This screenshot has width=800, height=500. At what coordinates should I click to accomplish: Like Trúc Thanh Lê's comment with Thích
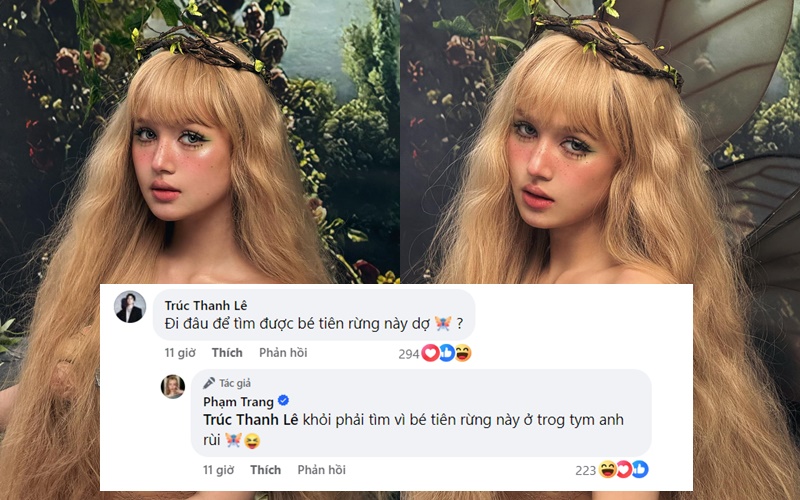tap(227, 353)
